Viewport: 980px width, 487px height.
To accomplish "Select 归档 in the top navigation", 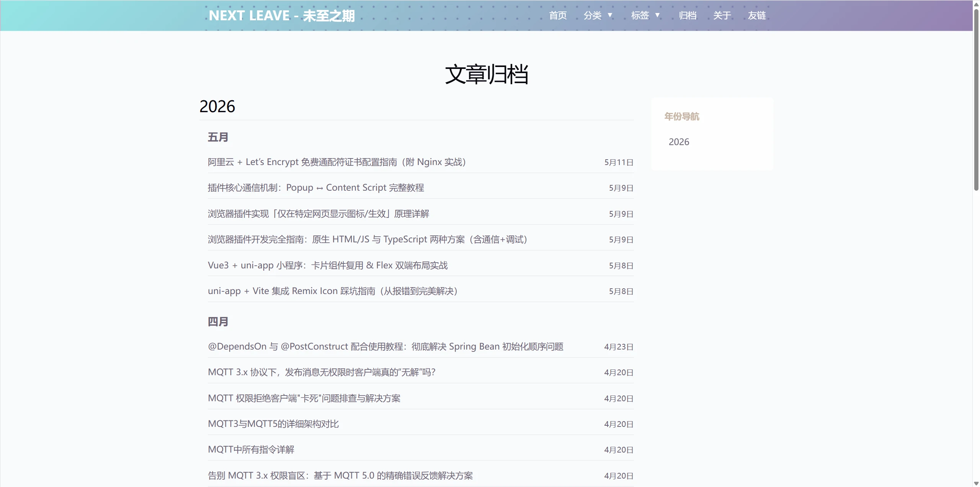I will [x=688, y=16].
